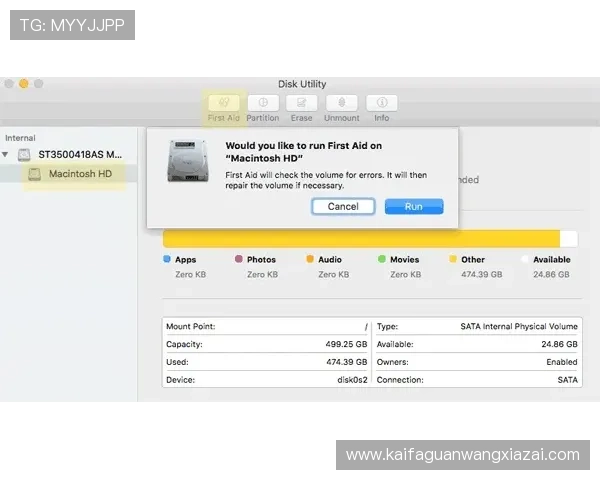Select the Mount Point row in details table
The width and height of the screenshot is (600, 480).
[266, 326]
